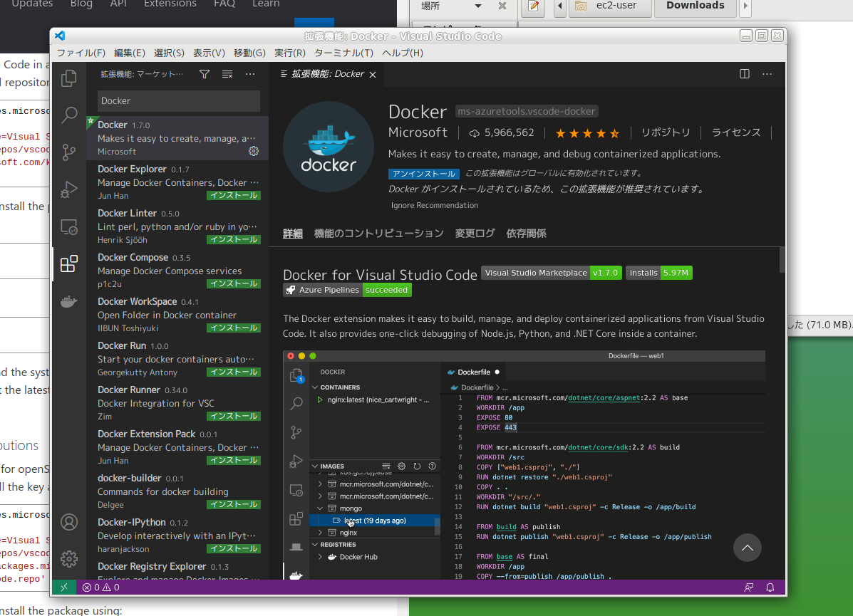Install the Docker Explorer extension
Screen dimensions: 853x616
coord(234,196)
